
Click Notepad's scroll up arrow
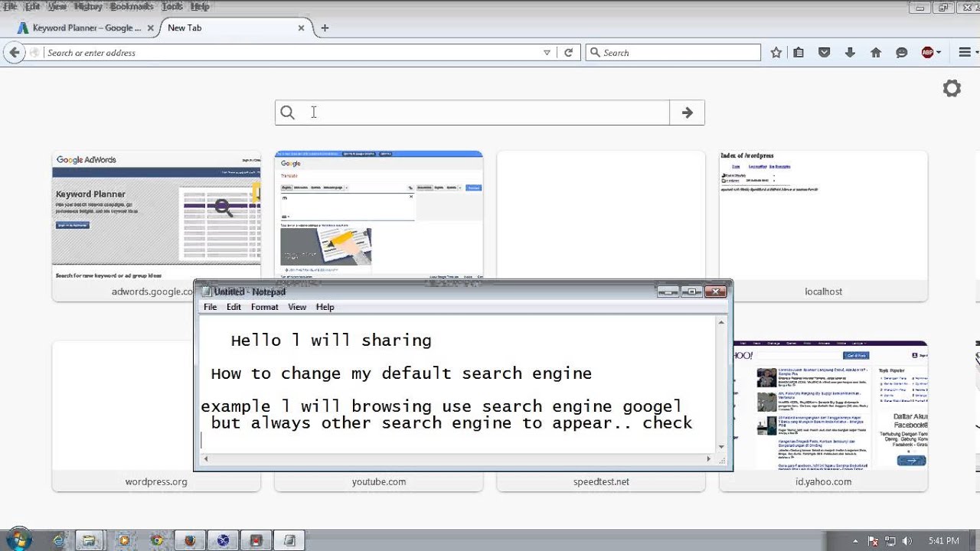(x=720, y=323)
